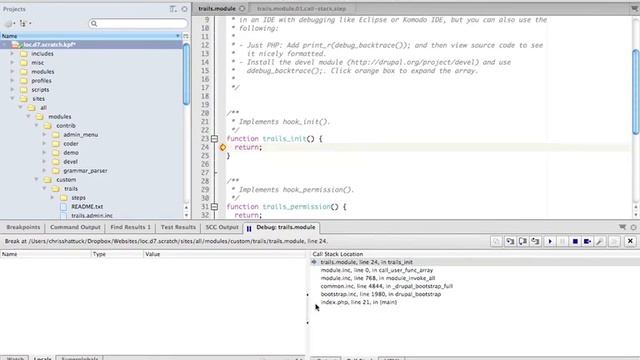Click the editor vertical scrollbar thumb
Image resolution: width=640 pixels, height=360 pixels.
click(x=636, y=91)
